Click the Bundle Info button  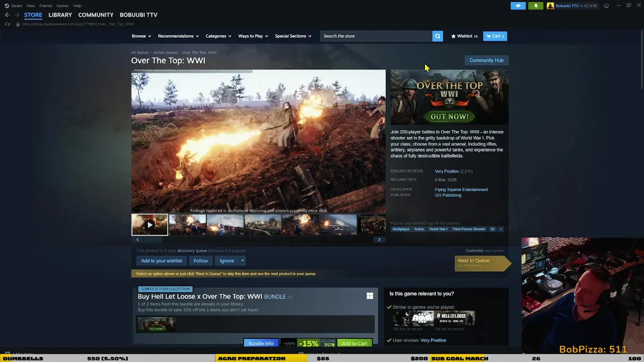pos(261,343)
